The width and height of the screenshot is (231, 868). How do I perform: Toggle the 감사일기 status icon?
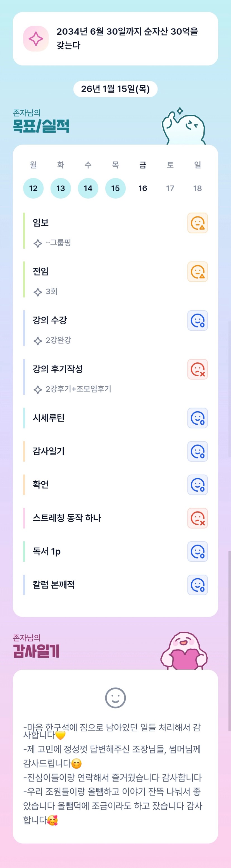[197, 451]
